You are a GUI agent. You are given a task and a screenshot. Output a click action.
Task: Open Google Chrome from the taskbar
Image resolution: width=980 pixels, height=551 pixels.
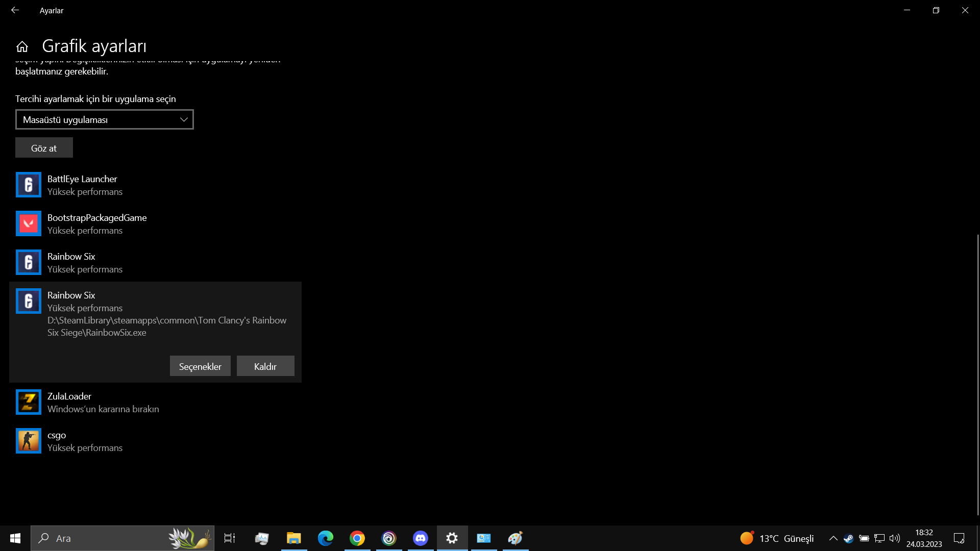point(357,538)
